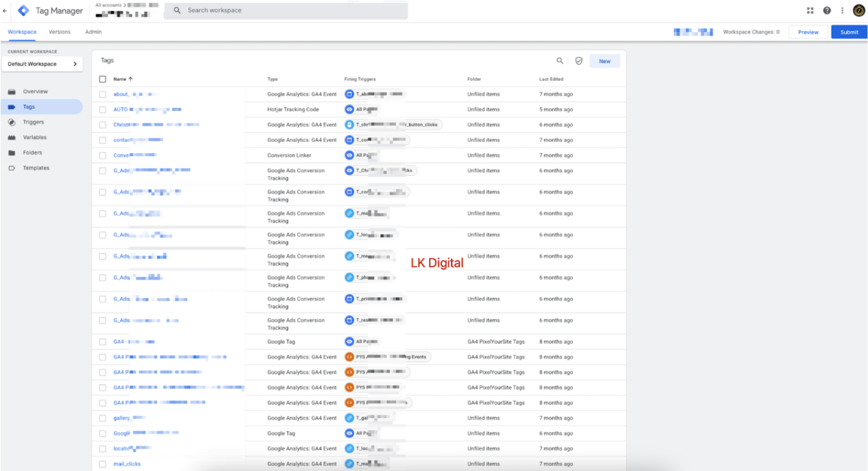Click the T_loc trigger link icon in G_Ads row
Image resolution: width=868 pixels, height=471 pixels.
tap(350, 235)
